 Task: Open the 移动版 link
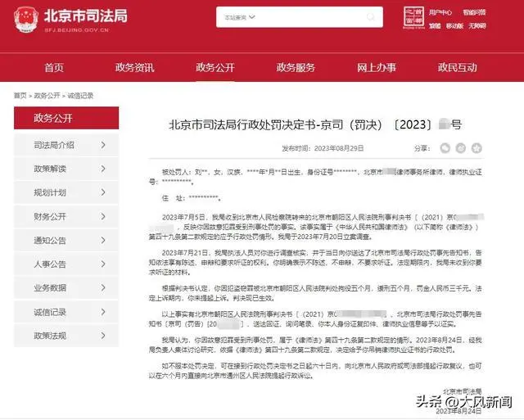tap(454, 25)
